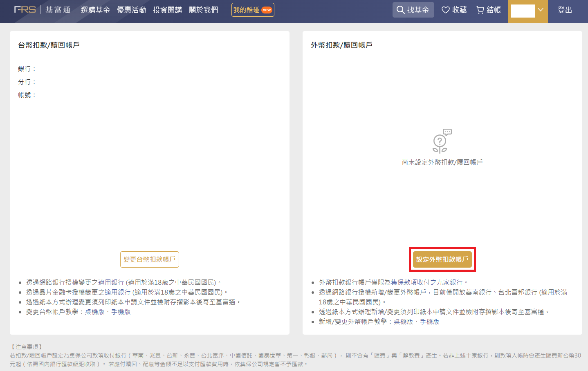Open 桌機版 tutorial for 變更台幣帳戶

pyautogui.click(x=94, y=312)
